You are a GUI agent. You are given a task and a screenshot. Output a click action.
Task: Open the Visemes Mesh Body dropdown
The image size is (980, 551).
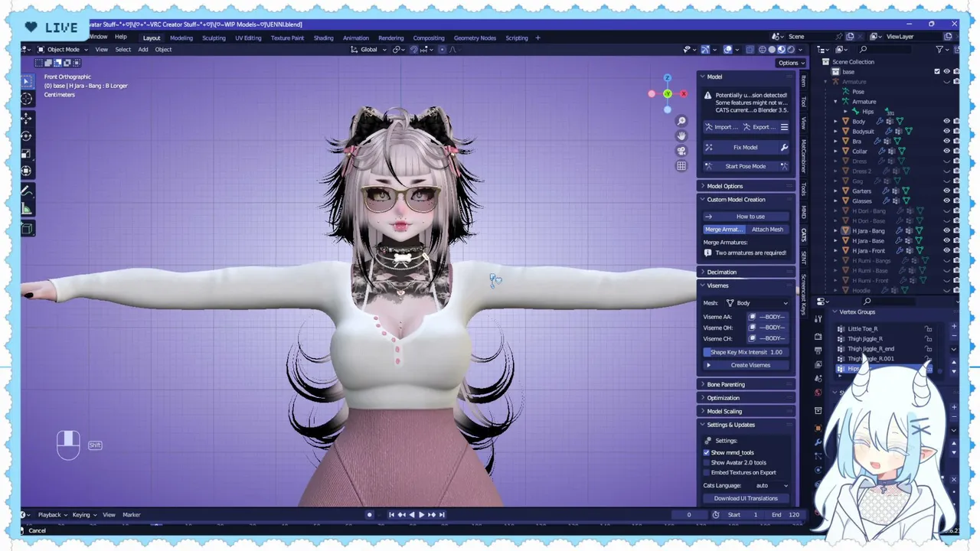756,303
